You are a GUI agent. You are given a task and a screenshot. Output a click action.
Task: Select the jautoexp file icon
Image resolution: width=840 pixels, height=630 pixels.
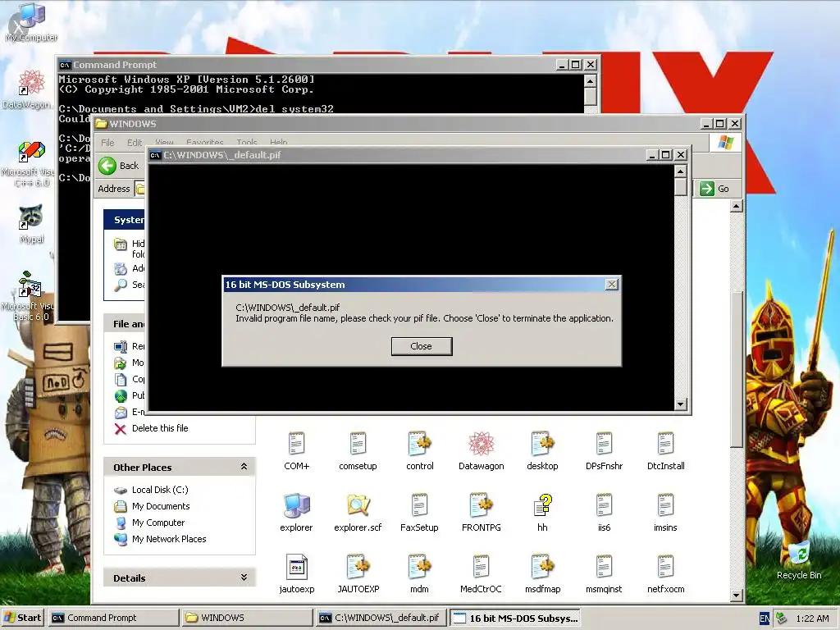click(x=296, y=574)
